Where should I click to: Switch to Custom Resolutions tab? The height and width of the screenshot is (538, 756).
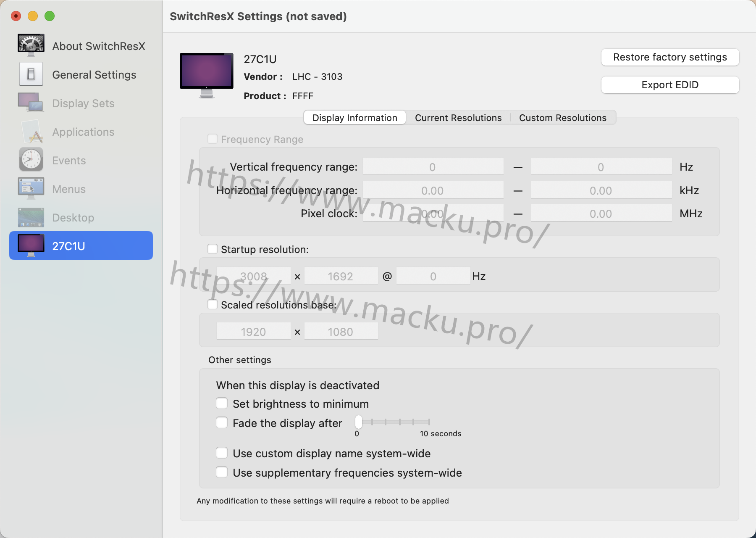click(563, 118)
